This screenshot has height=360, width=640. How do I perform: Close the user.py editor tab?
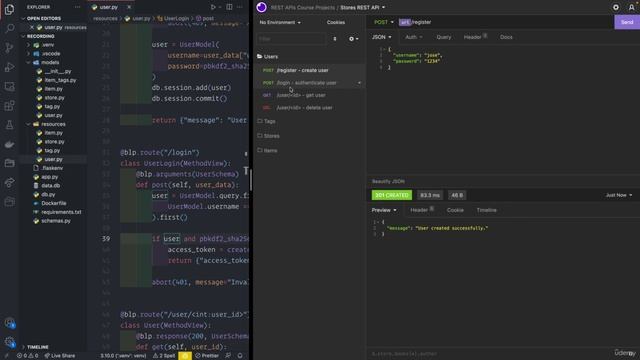tap(129, 7)
